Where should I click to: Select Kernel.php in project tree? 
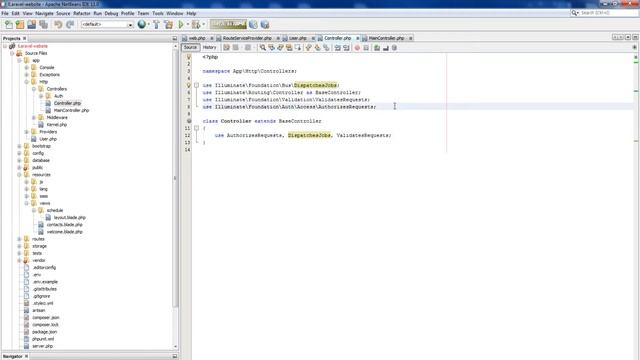(x=56, y=125)
